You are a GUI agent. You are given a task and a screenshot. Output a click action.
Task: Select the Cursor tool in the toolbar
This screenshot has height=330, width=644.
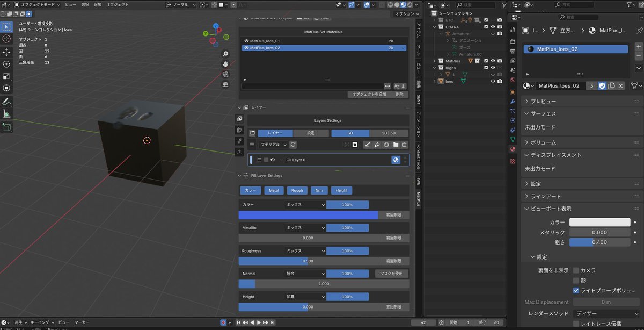(x=6, y=39)
